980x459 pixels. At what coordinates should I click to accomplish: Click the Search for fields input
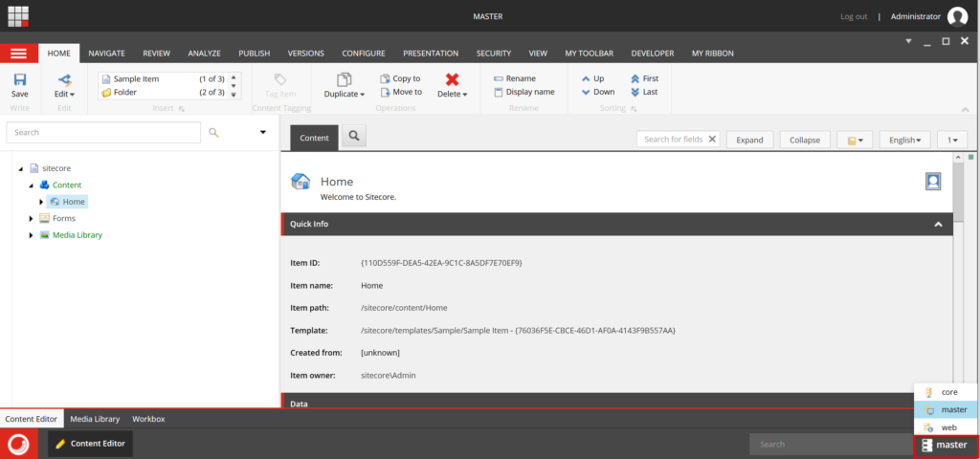click(x=672, y=140)
